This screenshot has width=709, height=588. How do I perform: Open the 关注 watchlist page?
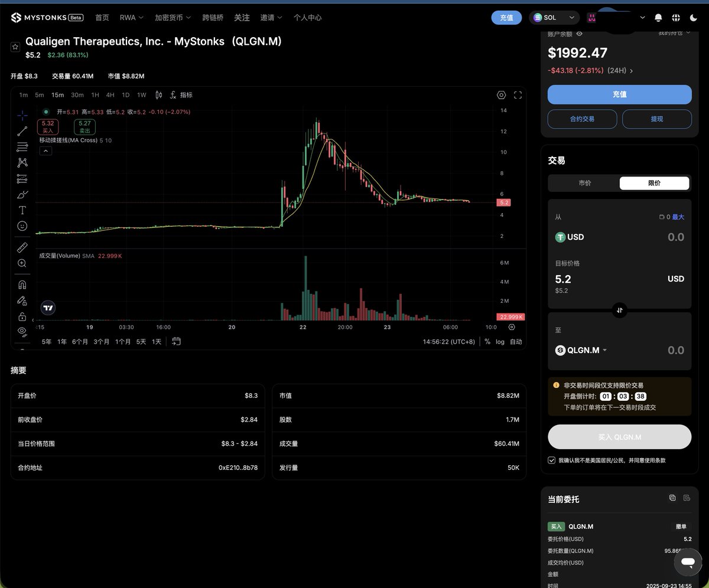point(242,18)
